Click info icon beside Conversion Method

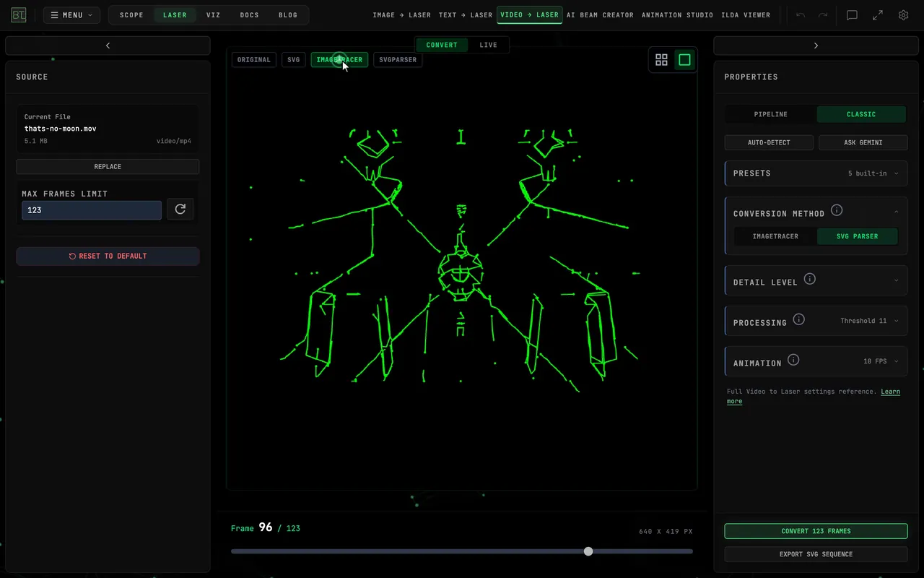837,210
